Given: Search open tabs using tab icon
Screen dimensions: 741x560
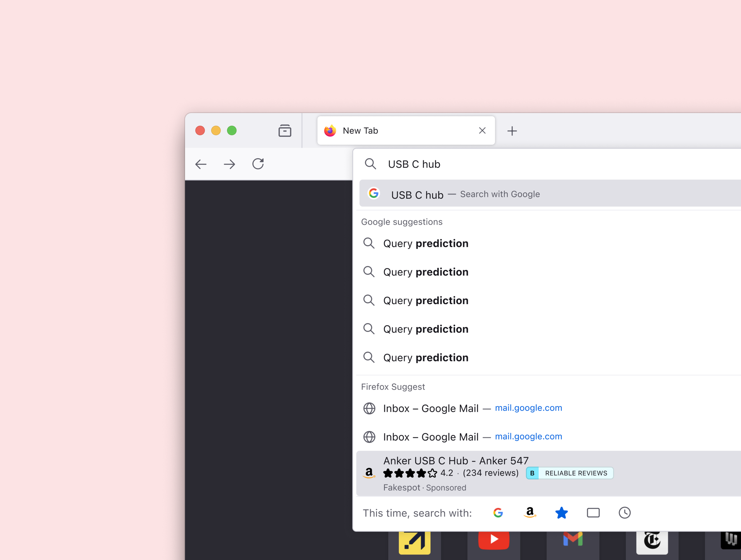Looking at the screenshot, I should pos(593,512).
